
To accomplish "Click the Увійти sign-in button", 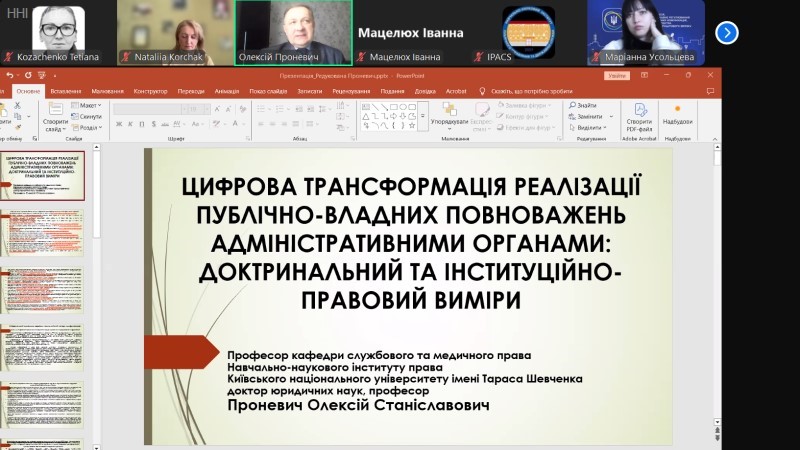I will pos(617,76).
